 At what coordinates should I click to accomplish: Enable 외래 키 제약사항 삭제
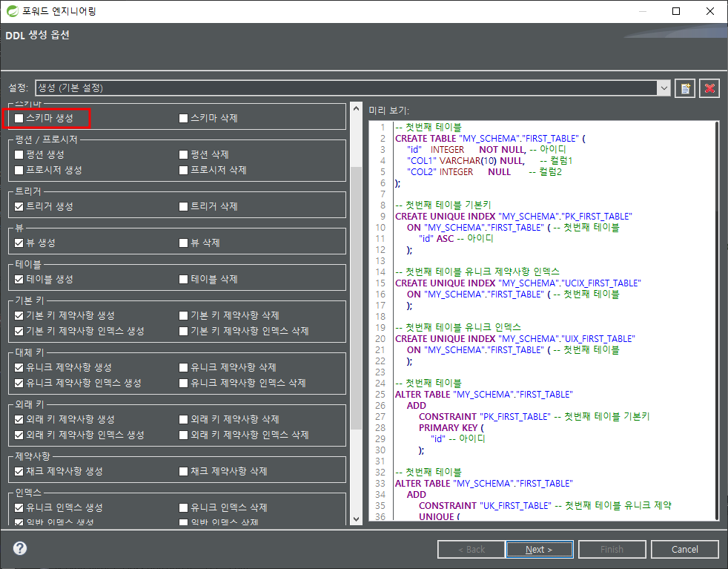click(x=183, y=419)
